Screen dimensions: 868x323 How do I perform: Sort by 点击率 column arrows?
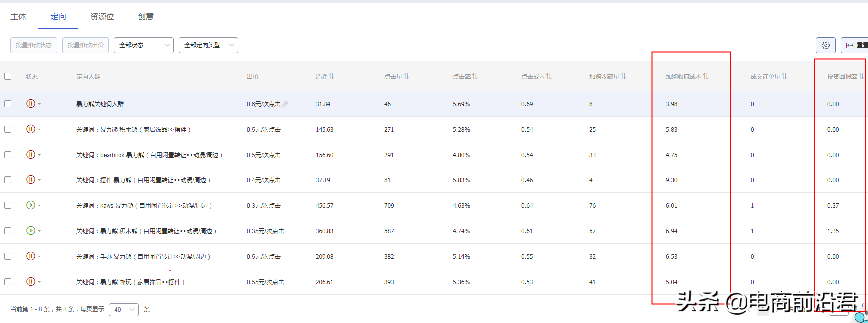tap(475, 76)
